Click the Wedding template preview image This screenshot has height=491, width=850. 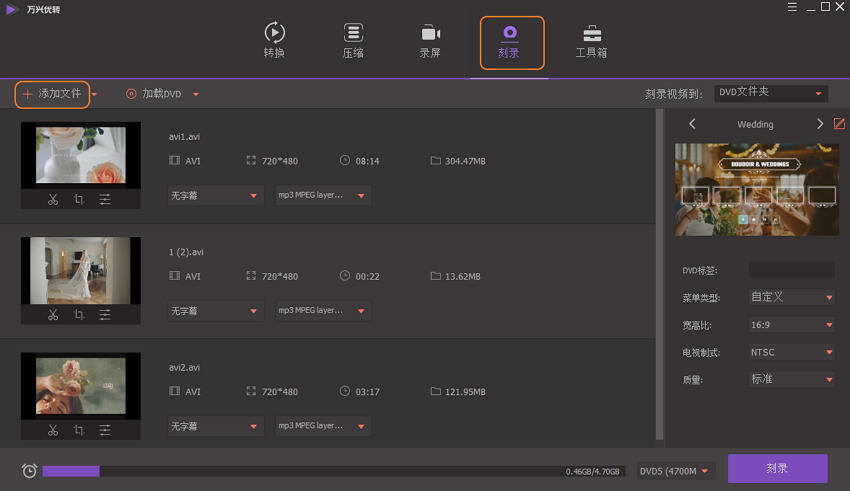point(757,189)
